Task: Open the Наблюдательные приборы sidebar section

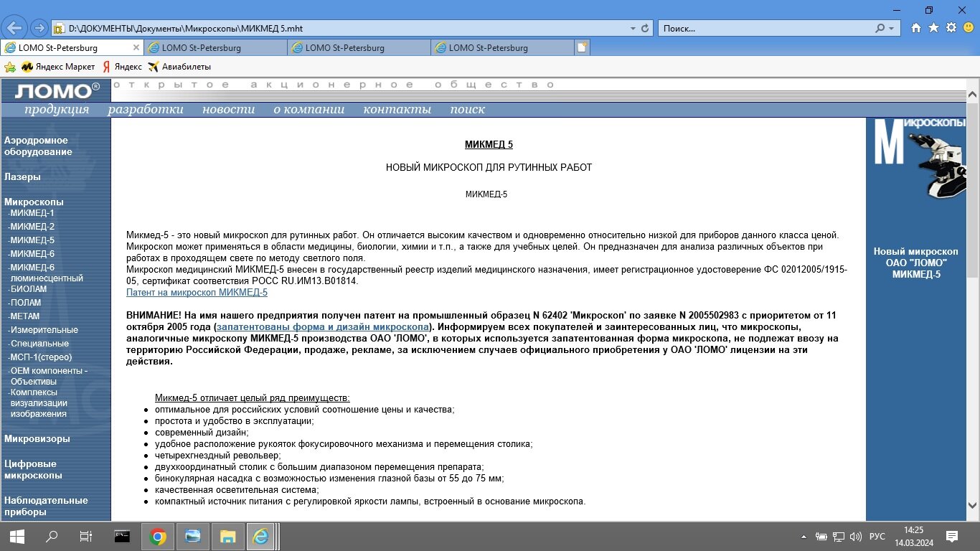Action: click(x=46, y=507)
